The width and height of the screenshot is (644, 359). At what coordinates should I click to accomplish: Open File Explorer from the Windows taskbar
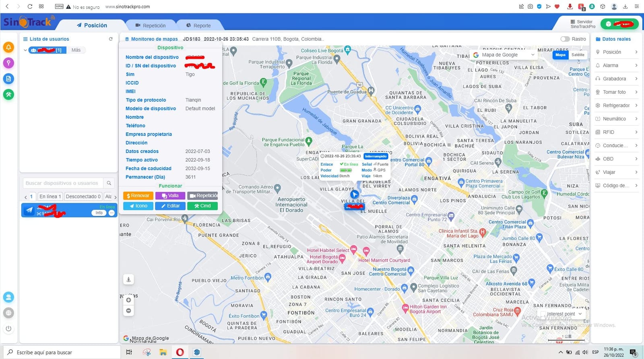click(163, 352)
